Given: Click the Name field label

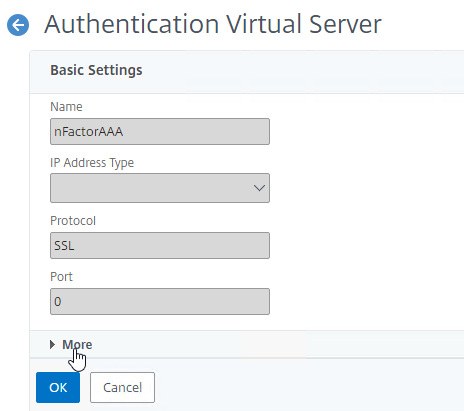Looking at the screenshot, I should point(66,107).
